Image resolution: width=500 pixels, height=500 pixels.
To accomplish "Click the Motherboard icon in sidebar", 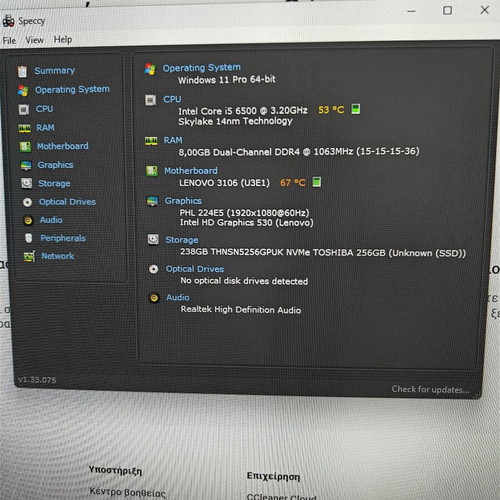I will (x=25, y=147).
